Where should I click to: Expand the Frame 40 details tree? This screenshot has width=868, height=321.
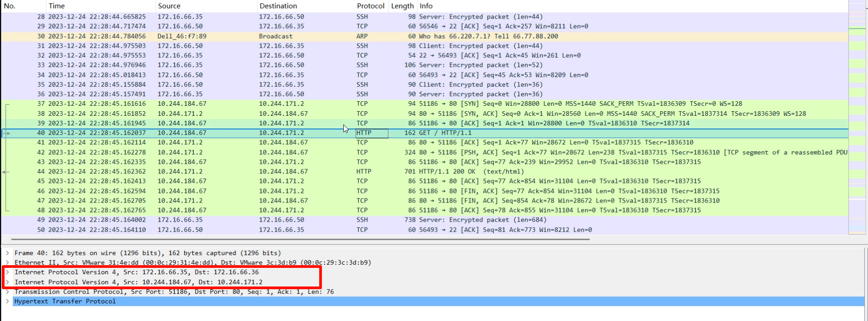pos(7,253)
